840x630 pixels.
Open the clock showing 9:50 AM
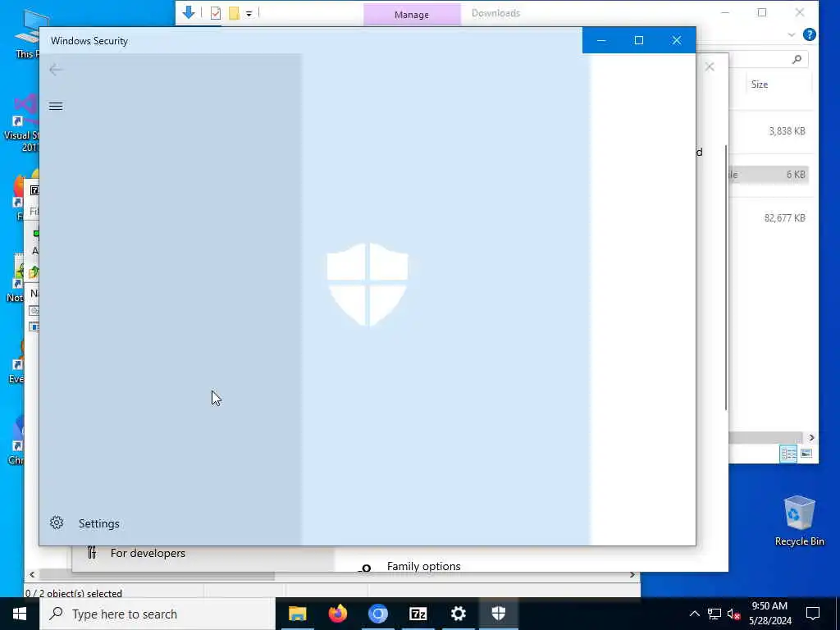[x=769, y=614]
